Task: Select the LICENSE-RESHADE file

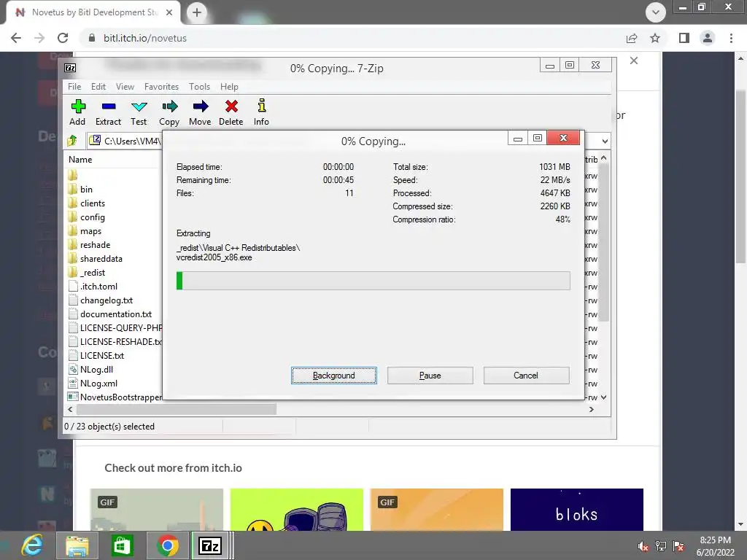Action: tap(115, 342)
